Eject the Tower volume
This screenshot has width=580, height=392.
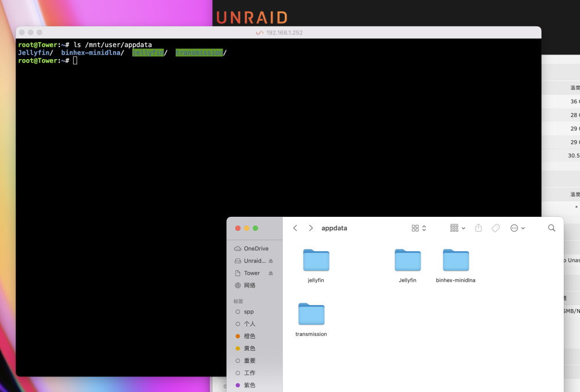click(x=271, y=273)
